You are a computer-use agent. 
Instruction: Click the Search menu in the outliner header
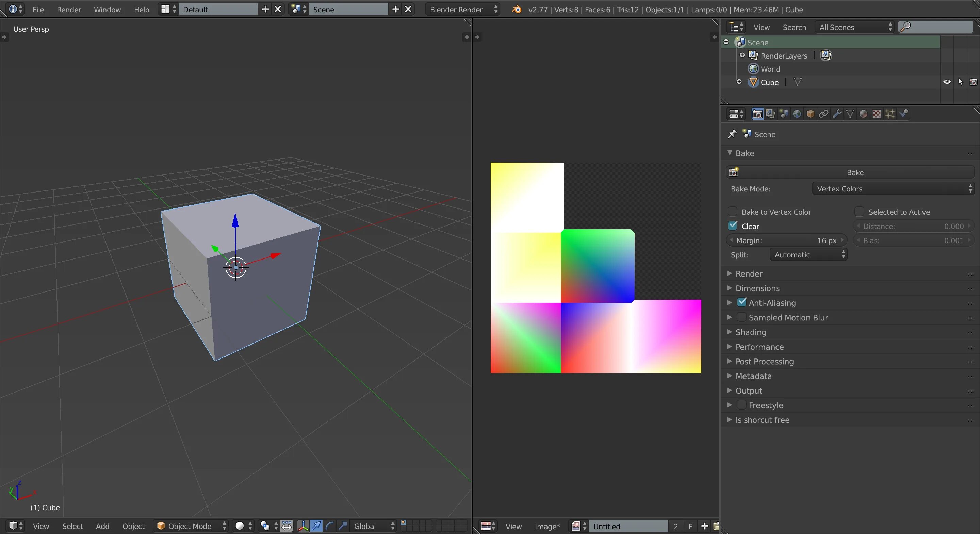[794, 28]
